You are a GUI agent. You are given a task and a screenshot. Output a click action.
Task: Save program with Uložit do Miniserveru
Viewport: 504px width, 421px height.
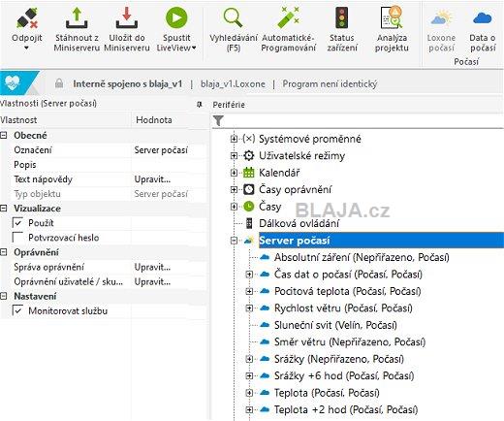(127, 18)
